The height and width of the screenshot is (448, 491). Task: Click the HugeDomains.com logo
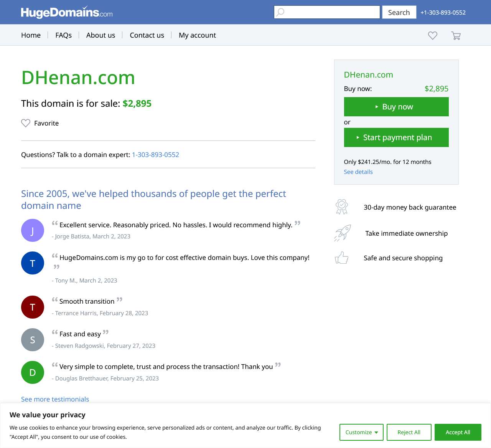tap(67, 12)
